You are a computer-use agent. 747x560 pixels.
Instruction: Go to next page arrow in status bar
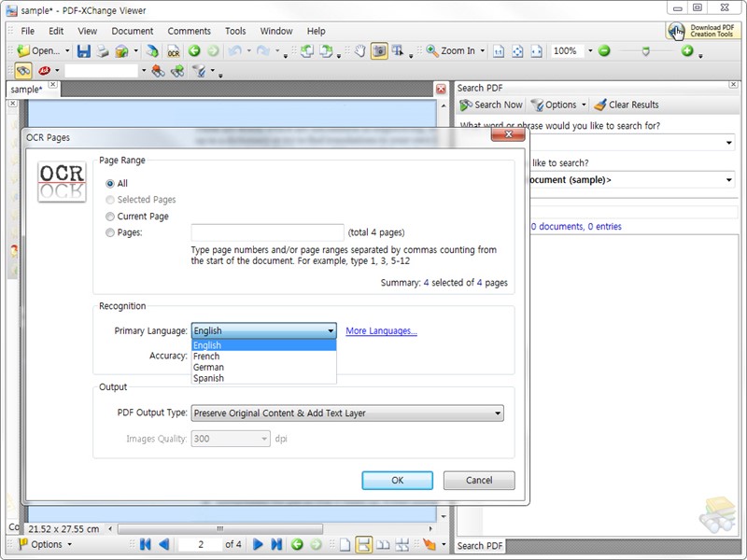[258, 544]
